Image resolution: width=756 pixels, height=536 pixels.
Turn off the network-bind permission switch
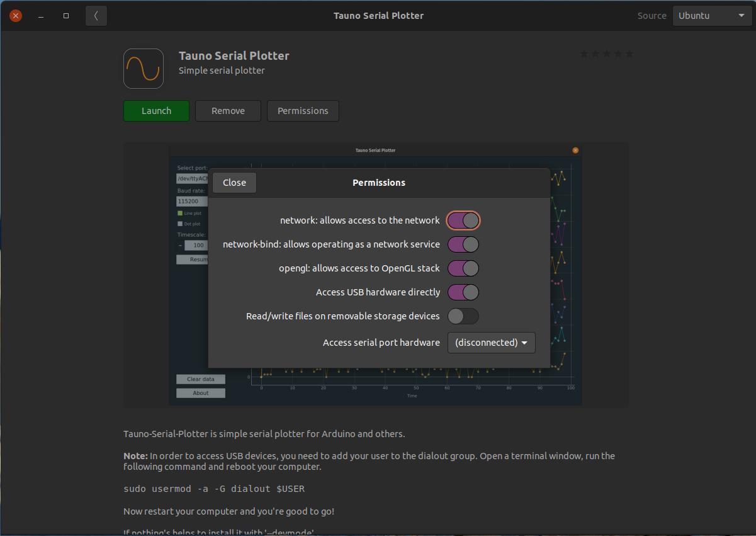463,244
